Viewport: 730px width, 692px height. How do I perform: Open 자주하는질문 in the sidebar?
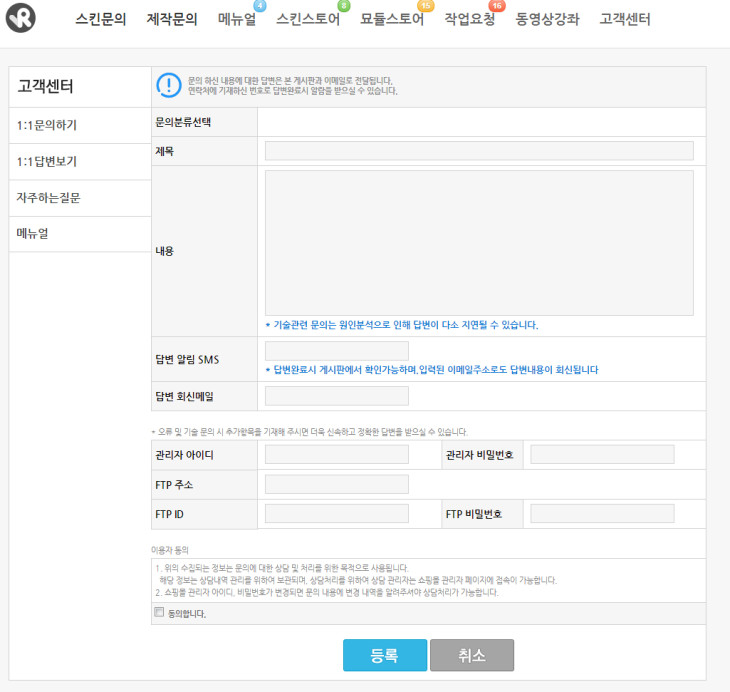click(x=48, y=198)
